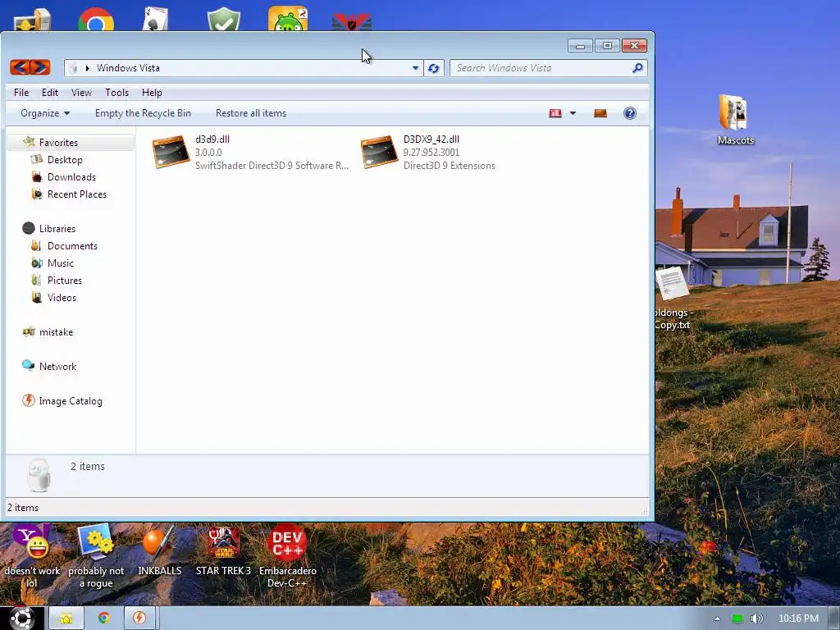Open the Explorer taskbar button
The width and height of the screenshot is (840, 630).
pyautogui.click(x=66, y=619)
